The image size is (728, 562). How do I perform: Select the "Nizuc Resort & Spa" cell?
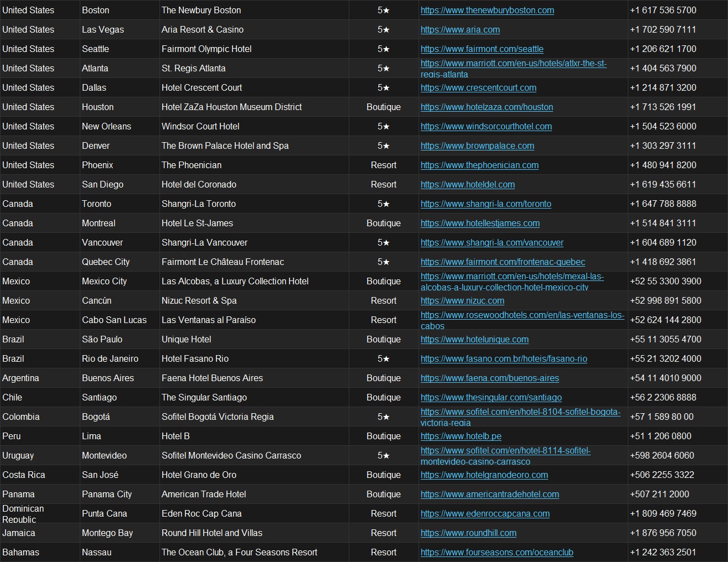click(254, 300)
